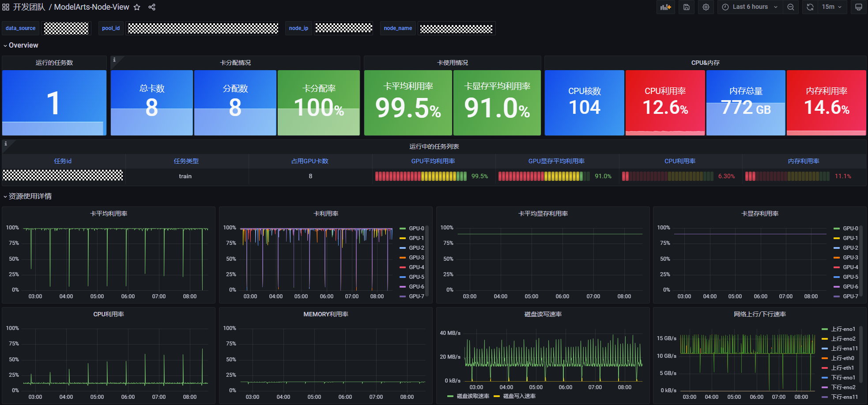The image size is (868, 405).
Task: Open the 15m refresh interval dropdown
Action: coord(832,7)
